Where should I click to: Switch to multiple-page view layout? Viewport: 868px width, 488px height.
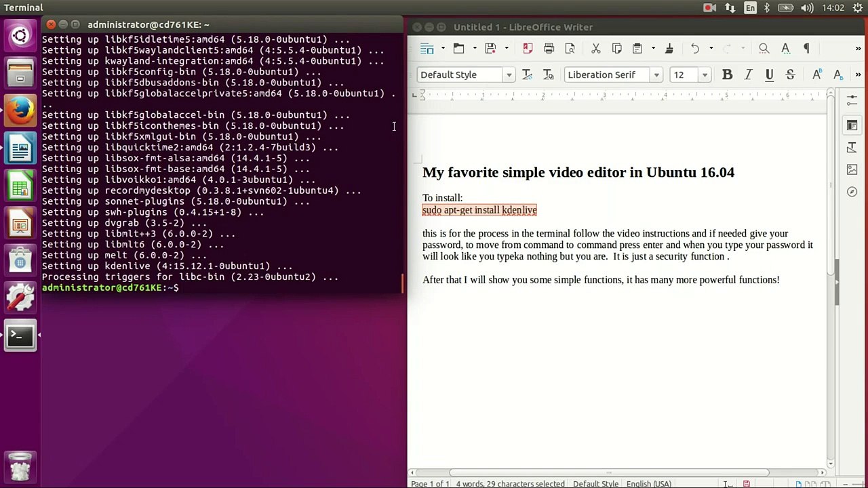[810, 483]
